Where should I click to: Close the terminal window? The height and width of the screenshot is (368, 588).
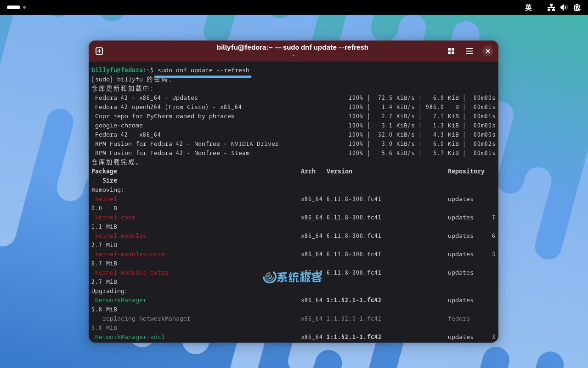pyautogui.click(x=488, y=51)
